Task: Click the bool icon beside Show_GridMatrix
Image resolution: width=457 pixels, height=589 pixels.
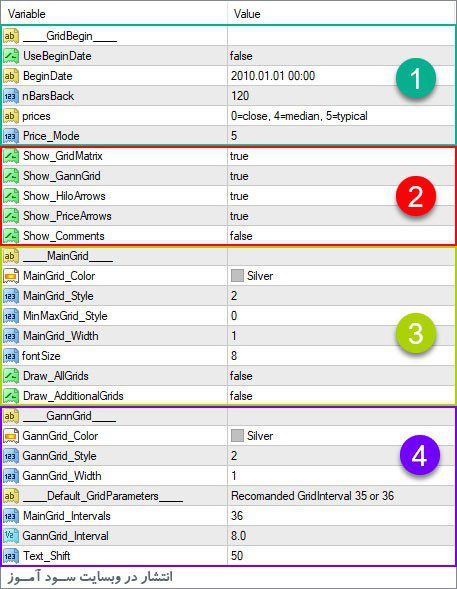Action: click(11, 156)
